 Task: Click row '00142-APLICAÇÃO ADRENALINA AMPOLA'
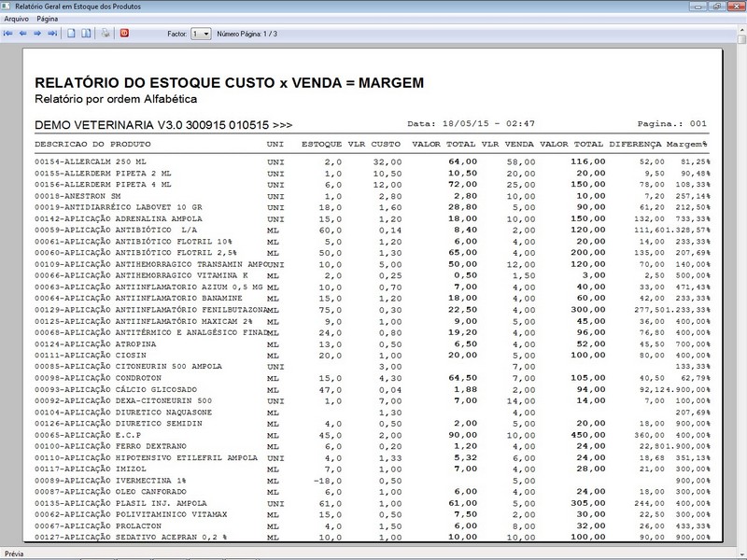pyautogui.click(x=372, y=219)
